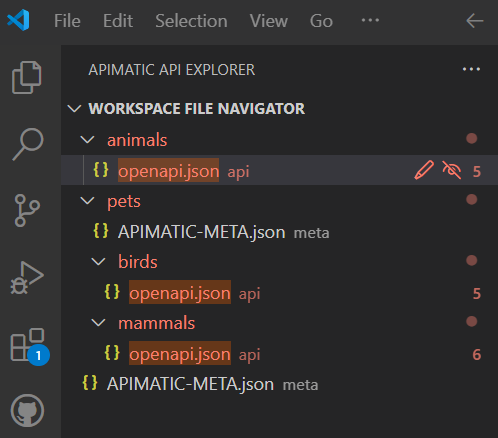Click the VS Code logo icon
The image size is (498, 438).
point(18,20)
